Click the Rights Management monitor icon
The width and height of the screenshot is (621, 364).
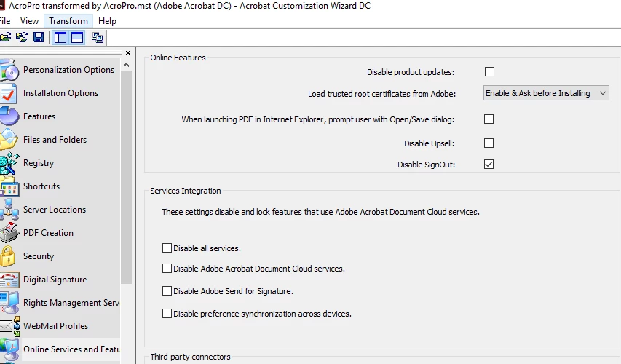[x=9, y=303]
